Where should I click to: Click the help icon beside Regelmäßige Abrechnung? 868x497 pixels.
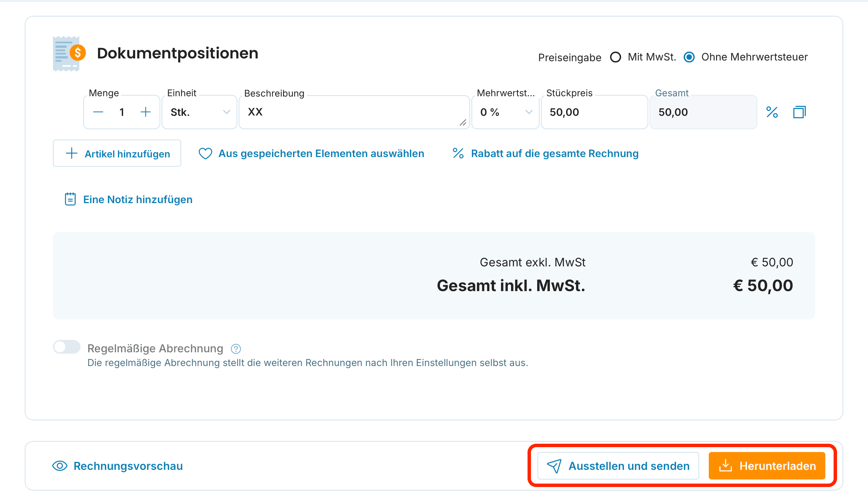tap(236, 349)
